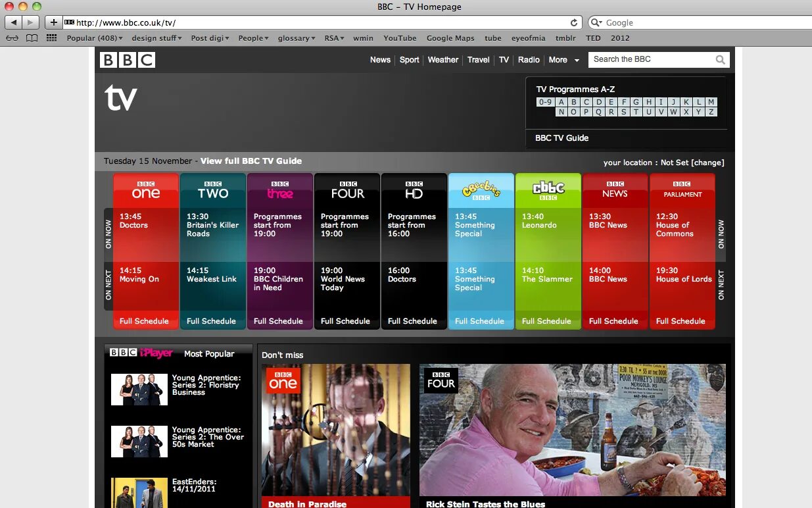Viewport: 812px width, 508px height.
Task: Expand the design stuff bookmarks folder
Action: pos(156,38)
